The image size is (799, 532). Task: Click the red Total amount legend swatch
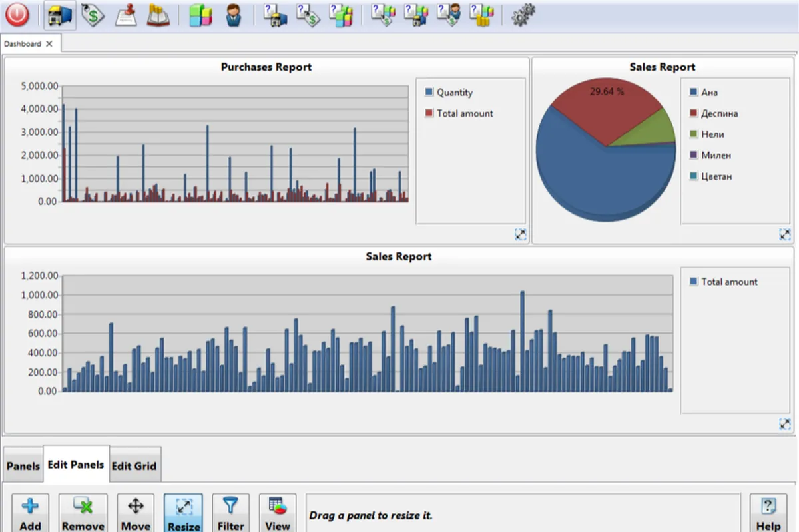[429, 113]
